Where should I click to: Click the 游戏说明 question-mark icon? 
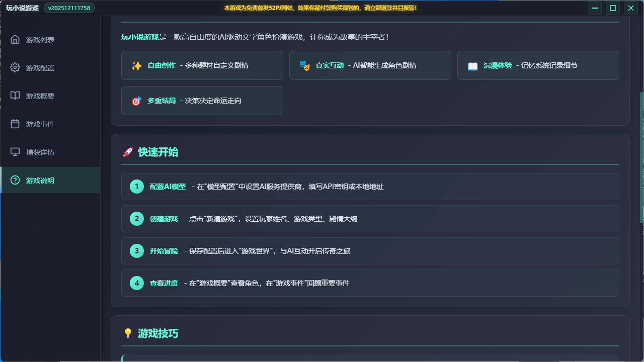point(15,180)
